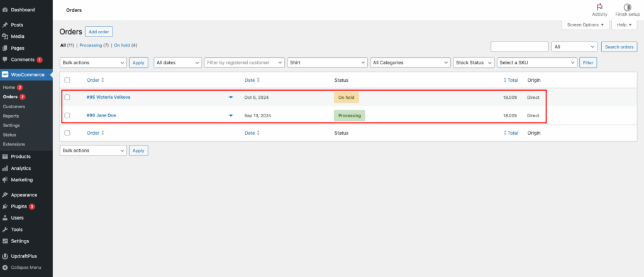Open order #95 Victoria Volkova link
The height and width of the screenshot is (277, 644).
(108, 97)
